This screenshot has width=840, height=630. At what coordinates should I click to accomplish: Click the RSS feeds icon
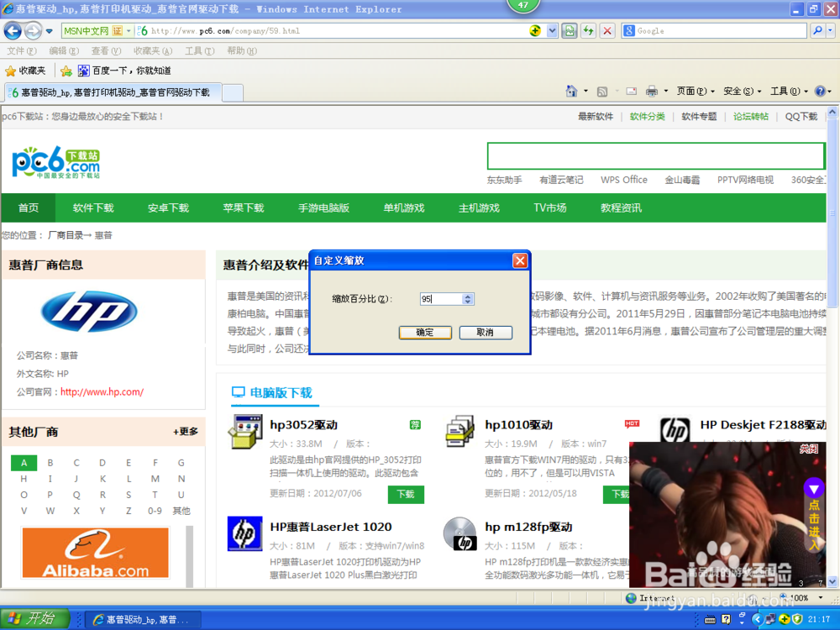[x=602, y=92]
